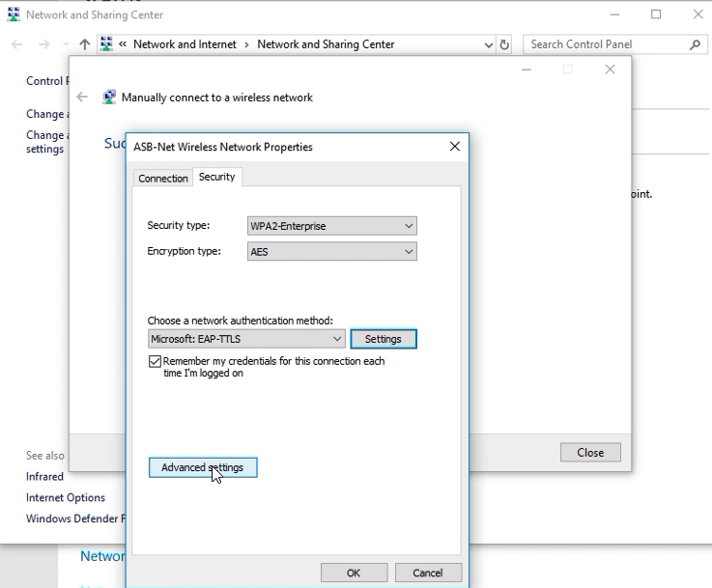Click Network and Sharing Center title icon
712x588 pixels.
(x=14, y=14)
